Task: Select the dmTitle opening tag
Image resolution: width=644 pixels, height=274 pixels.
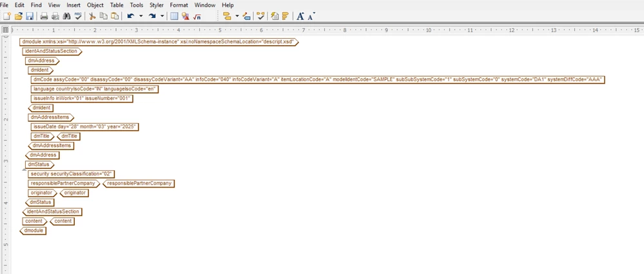Action: click(x=43, y=137)
